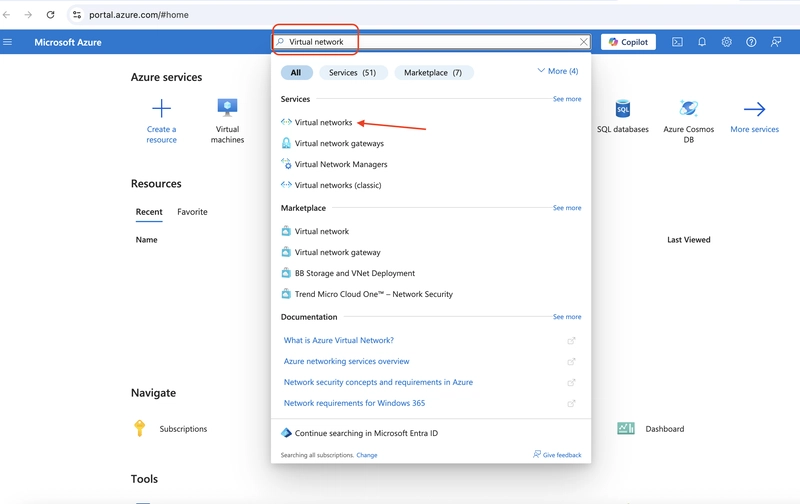Open the hamburger portal menu
The image size is (800, 504).
(8, 42)
